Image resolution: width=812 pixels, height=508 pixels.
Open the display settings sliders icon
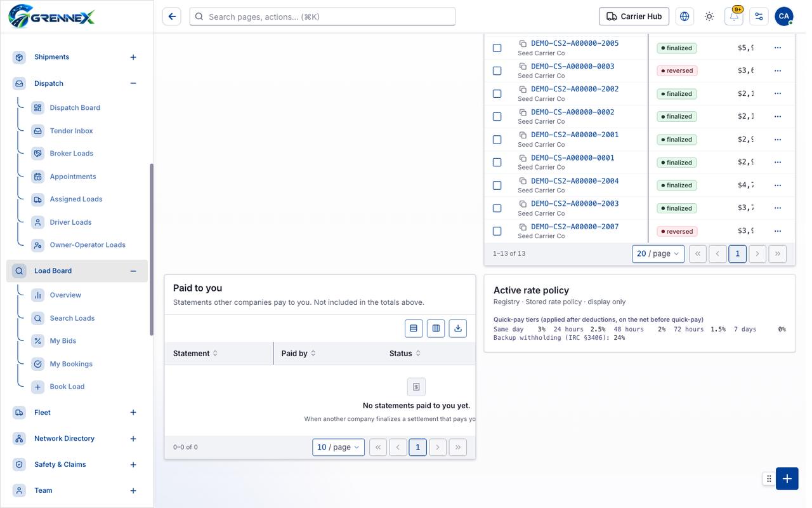(x=759, y=17)
